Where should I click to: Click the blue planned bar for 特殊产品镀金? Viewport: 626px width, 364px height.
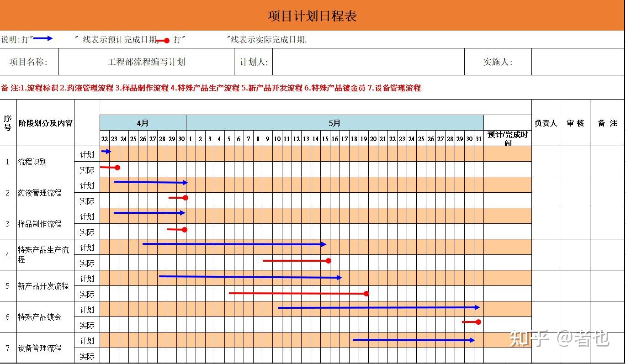pyautogui.click(x=379, y=307)
